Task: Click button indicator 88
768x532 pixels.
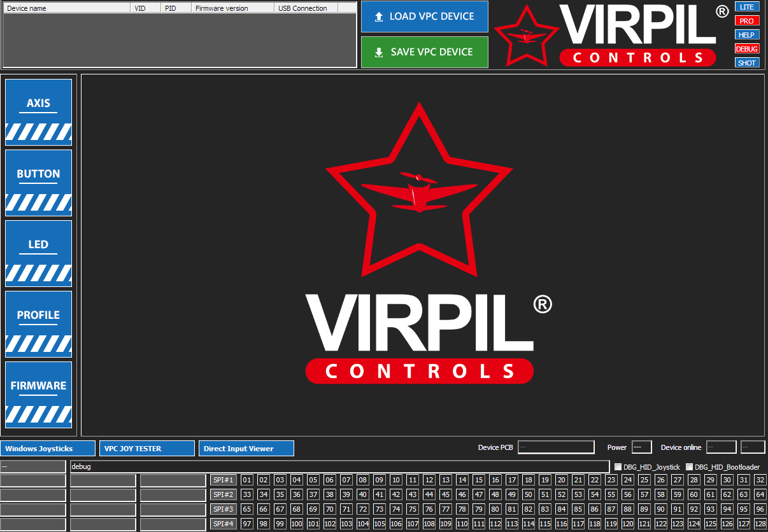Action: (628, 509)
